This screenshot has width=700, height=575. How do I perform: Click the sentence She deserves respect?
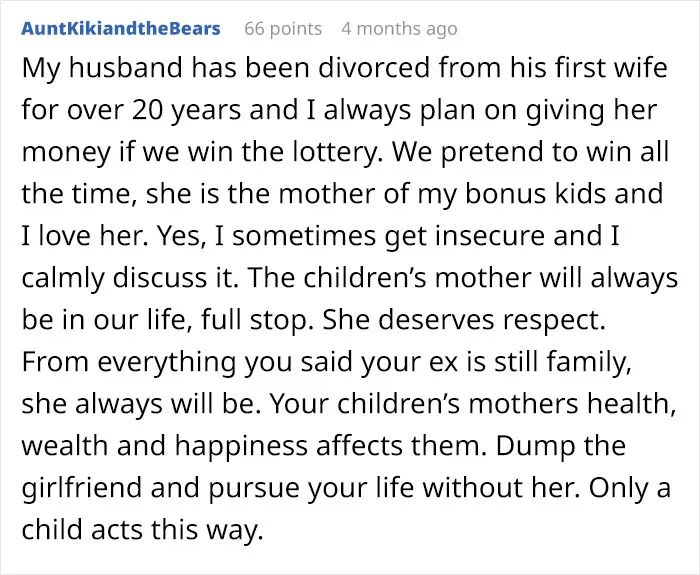[x=464, y=320]
